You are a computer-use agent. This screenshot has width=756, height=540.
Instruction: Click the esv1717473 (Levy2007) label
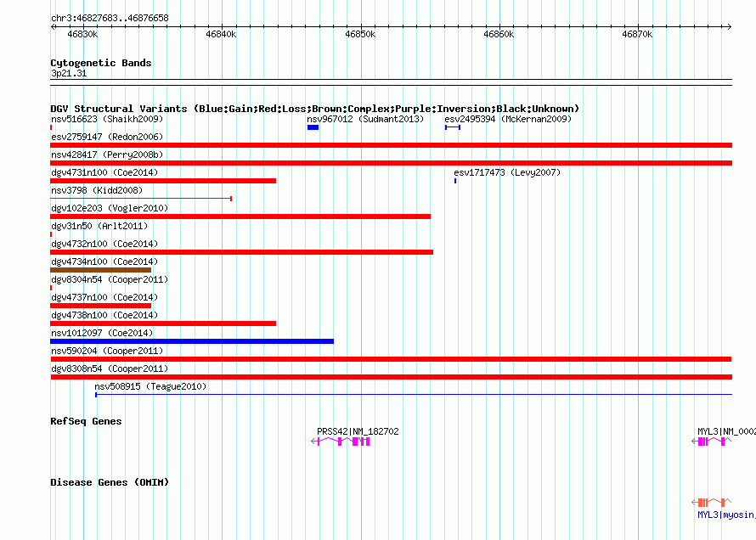click(x=507, y=172)
